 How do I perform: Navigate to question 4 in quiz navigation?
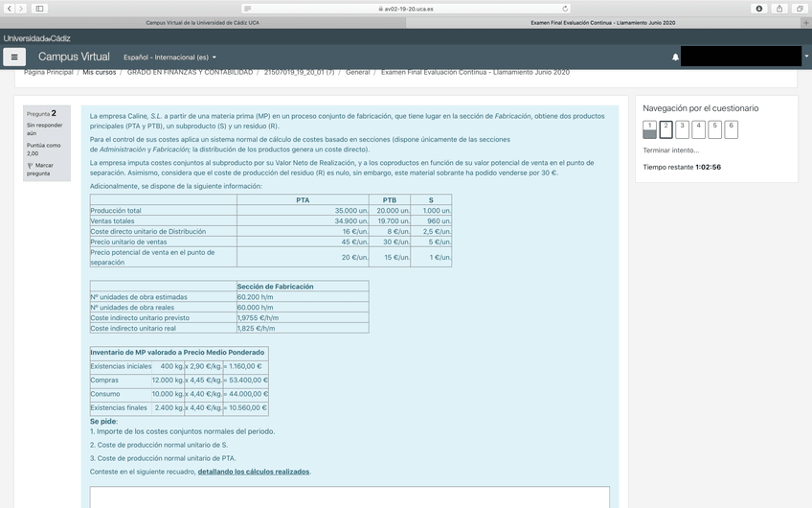click(x=699, y=129)
